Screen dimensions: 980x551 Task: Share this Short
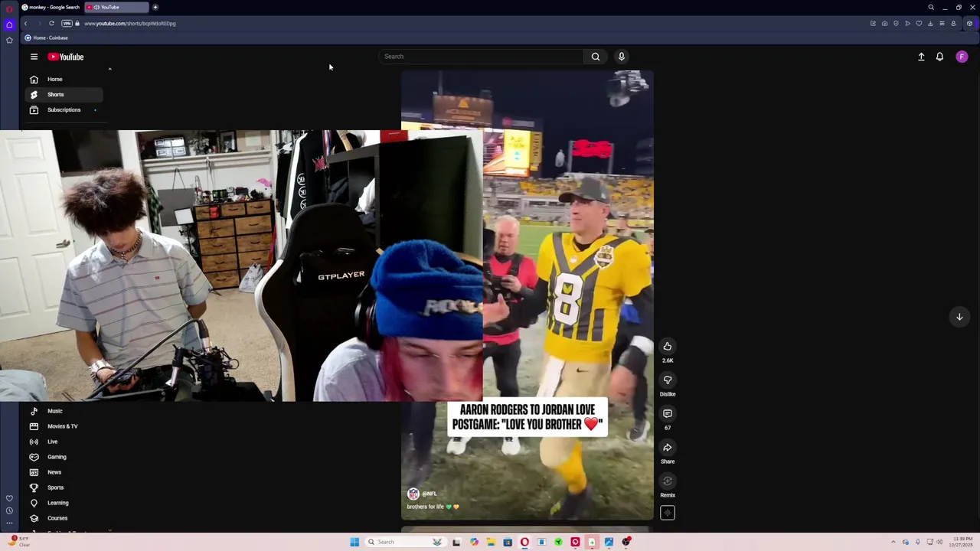(668, 447)
